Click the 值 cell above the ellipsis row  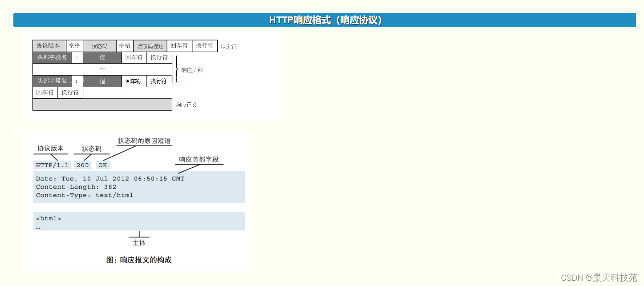(102, 57)
